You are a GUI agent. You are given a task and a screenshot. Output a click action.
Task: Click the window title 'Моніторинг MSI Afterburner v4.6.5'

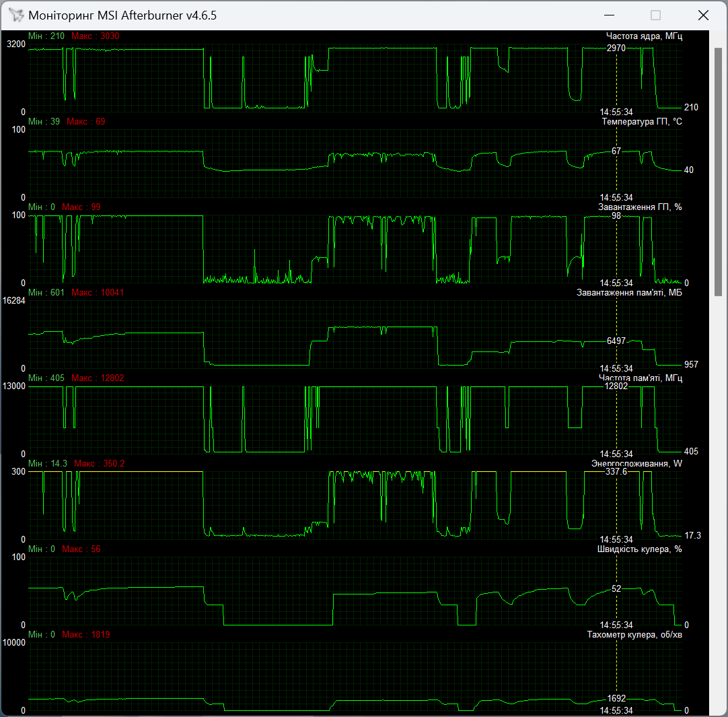[122, 15]
